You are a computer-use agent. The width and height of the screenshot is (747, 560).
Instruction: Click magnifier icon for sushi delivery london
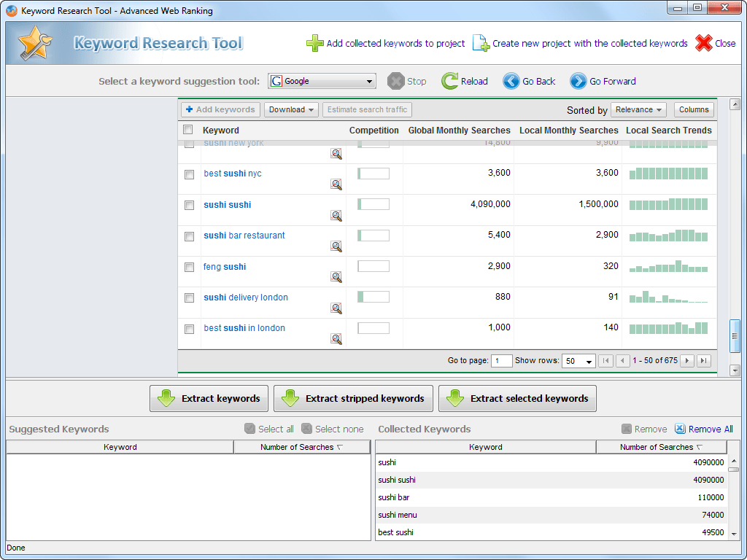pyautogui.click(x=336, y=308)
